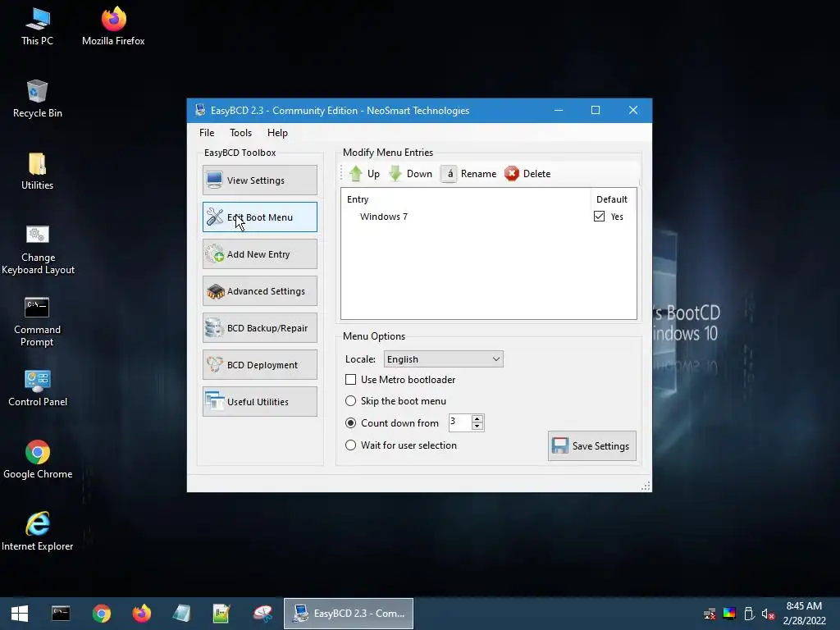Go to Advanced Settings
This screenshot has width=840, height=630.
click(x=260, y=291)
